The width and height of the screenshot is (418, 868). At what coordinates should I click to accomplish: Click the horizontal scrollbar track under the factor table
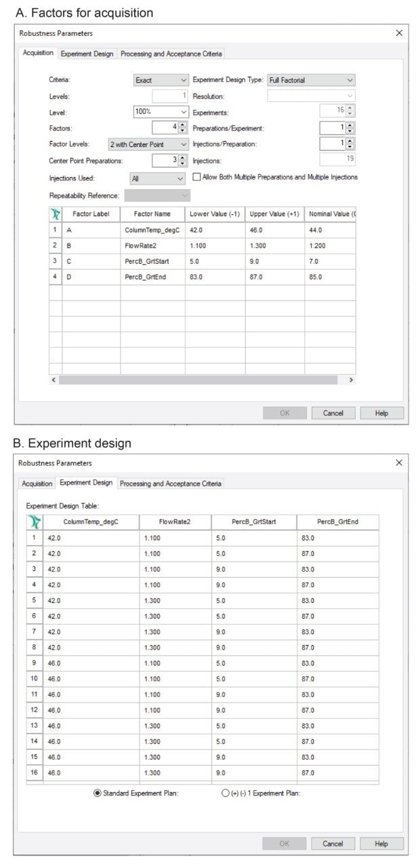coord(203,380)
